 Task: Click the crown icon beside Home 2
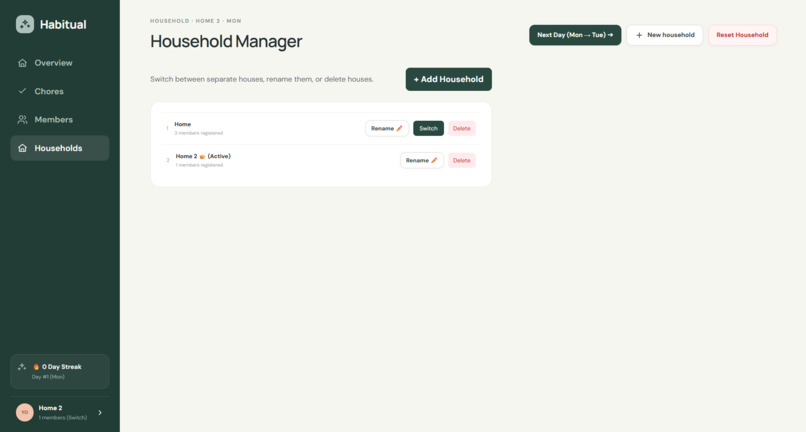202,156
